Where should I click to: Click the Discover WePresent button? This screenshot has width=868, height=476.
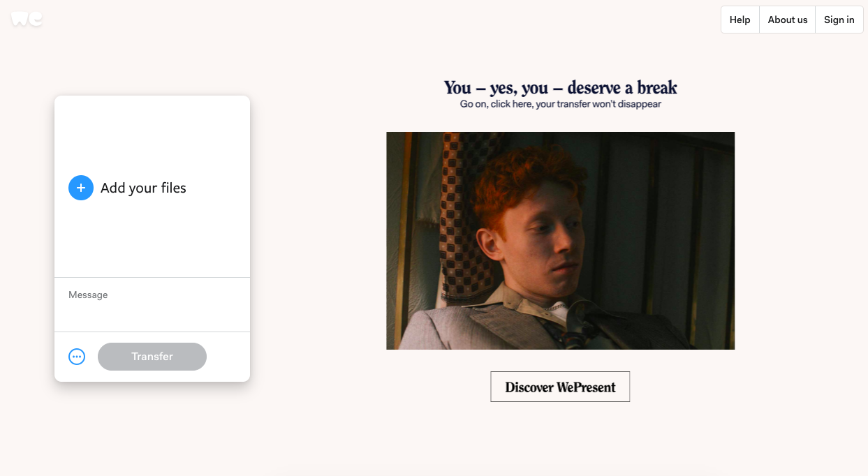click(560, 387)
